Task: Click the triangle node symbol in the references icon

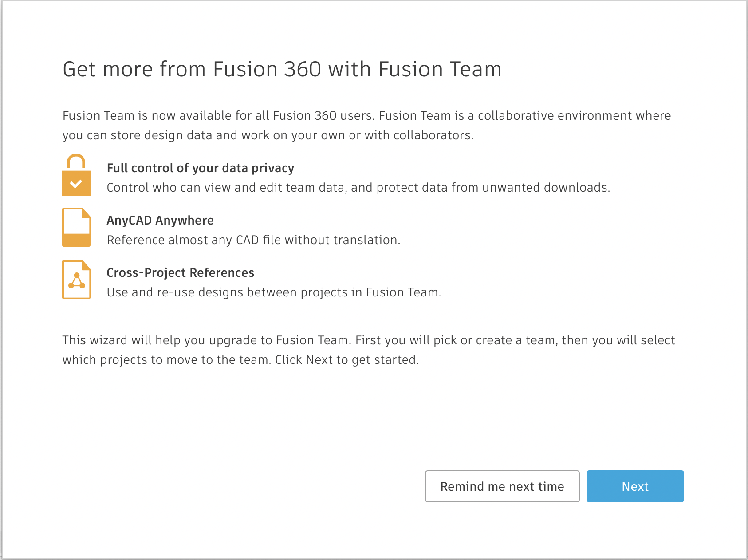Action: (77, 281)
